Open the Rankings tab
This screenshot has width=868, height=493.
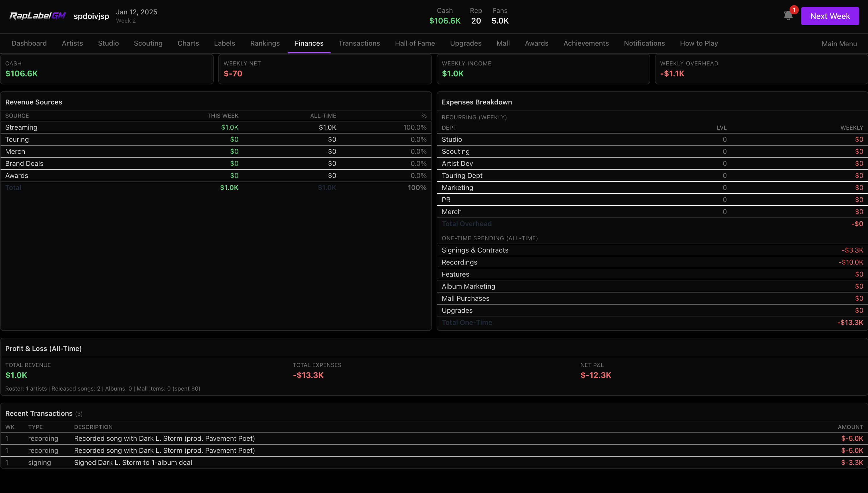[265, 43]
